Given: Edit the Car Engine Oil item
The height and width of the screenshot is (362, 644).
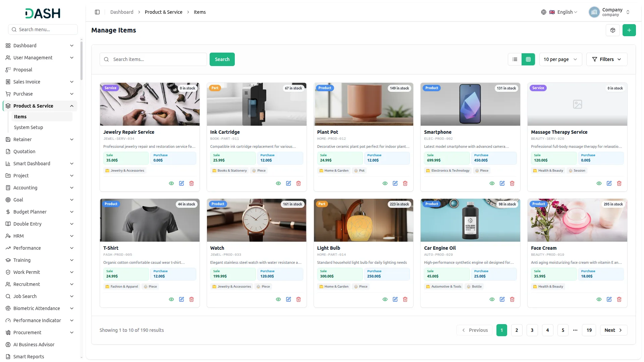Looking at the screenshot, I should (x=502, y=299).
